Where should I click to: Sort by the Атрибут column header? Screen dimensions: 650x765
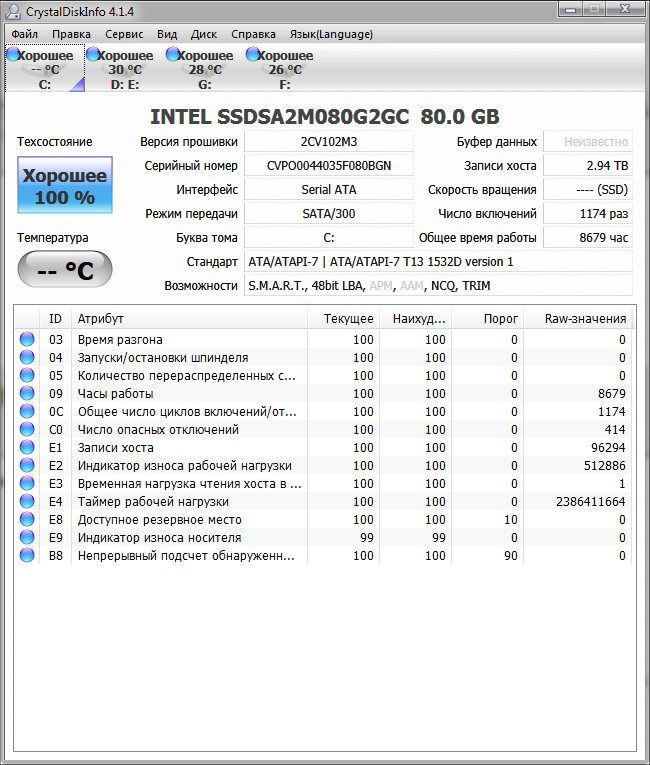[189, 319]
